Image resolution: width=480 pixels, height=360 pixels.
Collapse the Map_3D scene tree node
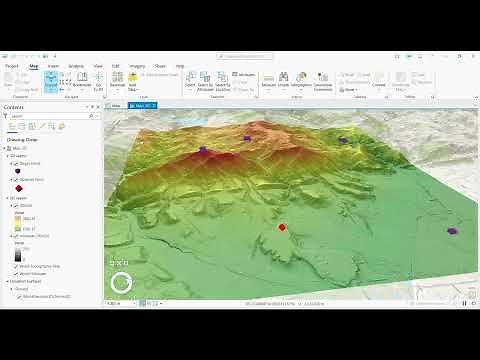[5, 148]
